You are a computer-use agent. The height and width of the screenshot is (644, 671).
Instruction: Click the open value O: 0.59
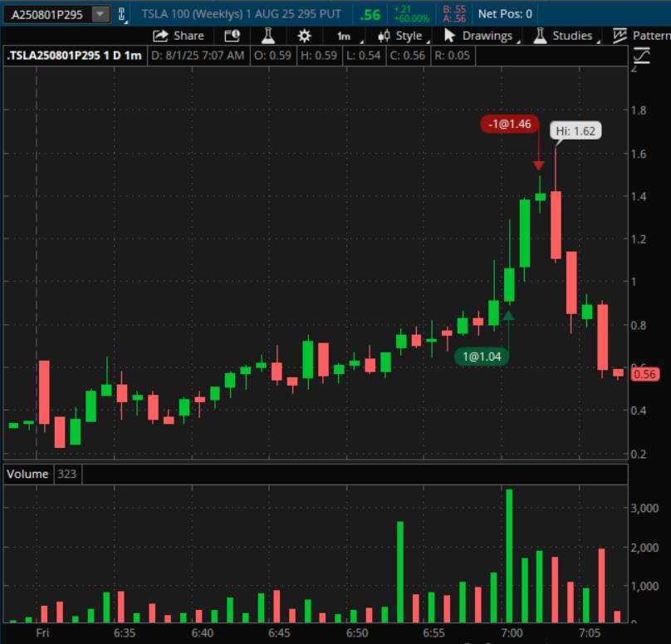[x=272, y=56]
